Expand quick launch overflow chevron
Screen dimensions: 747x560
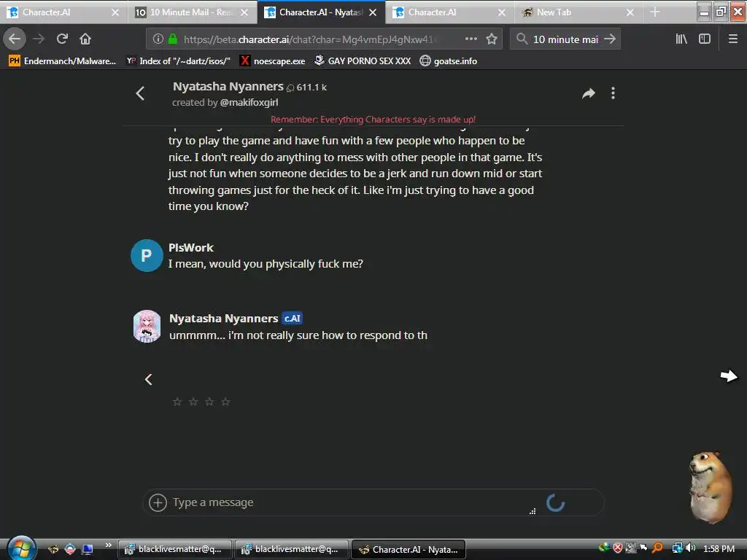(x=109, y=545)
